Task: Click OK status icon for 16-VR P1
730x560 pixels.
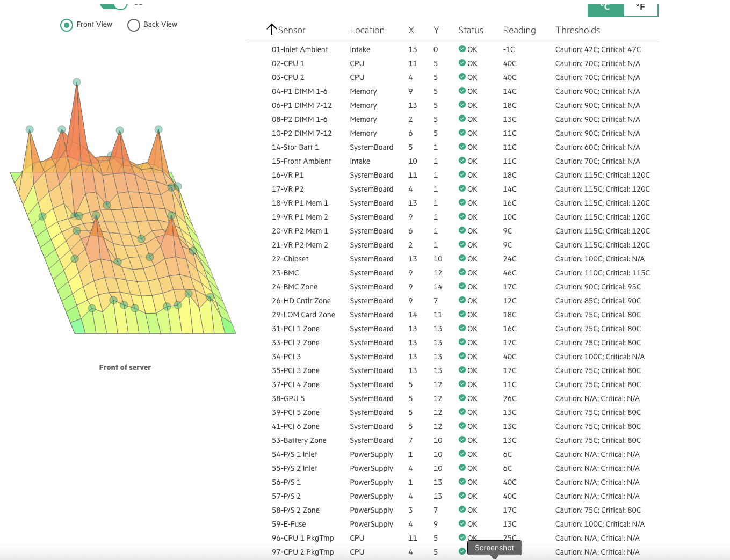Action: pyautogui.click(x=462, y=174)
